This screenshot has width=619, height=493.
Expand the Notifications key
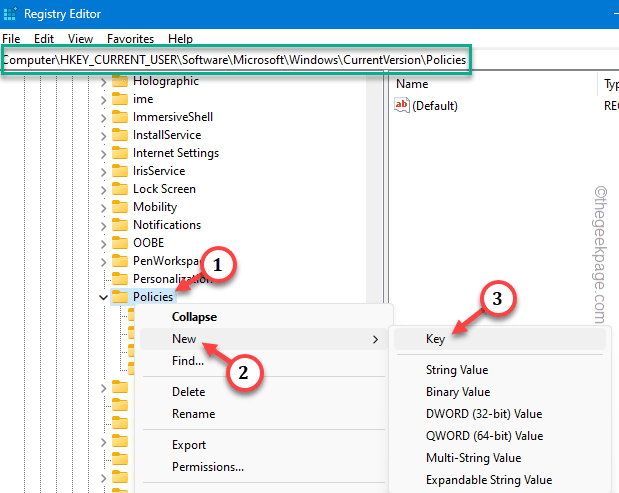(x=103, y=226)
